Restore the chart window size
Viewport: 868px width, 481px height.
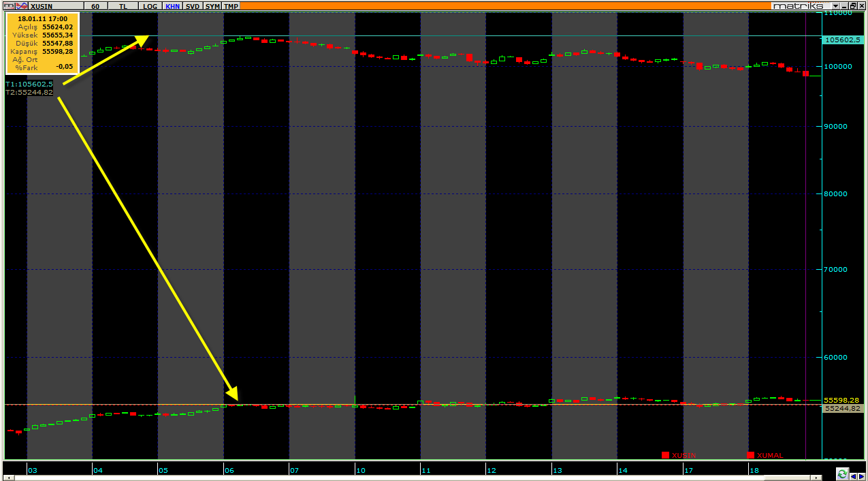pyautogui.click(x=853, y=5)
